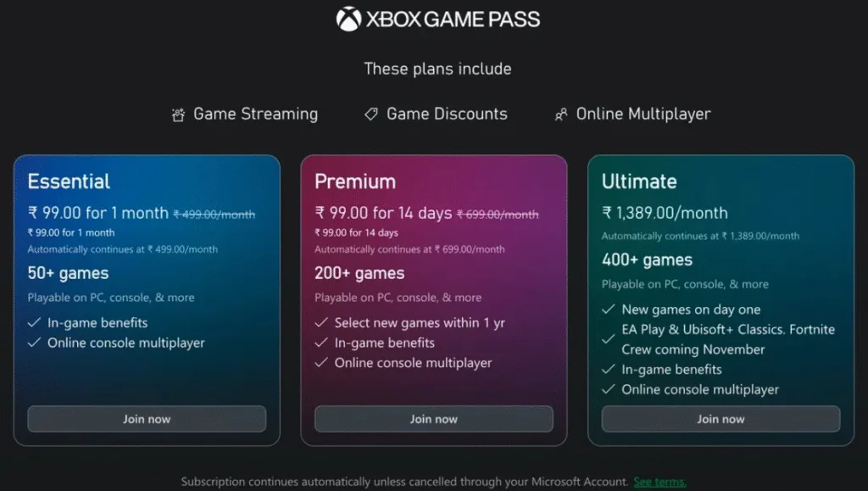Select the Ultimate plan heading
The height and width of the screenshot is (491, 868).
[x=639, y=181]
